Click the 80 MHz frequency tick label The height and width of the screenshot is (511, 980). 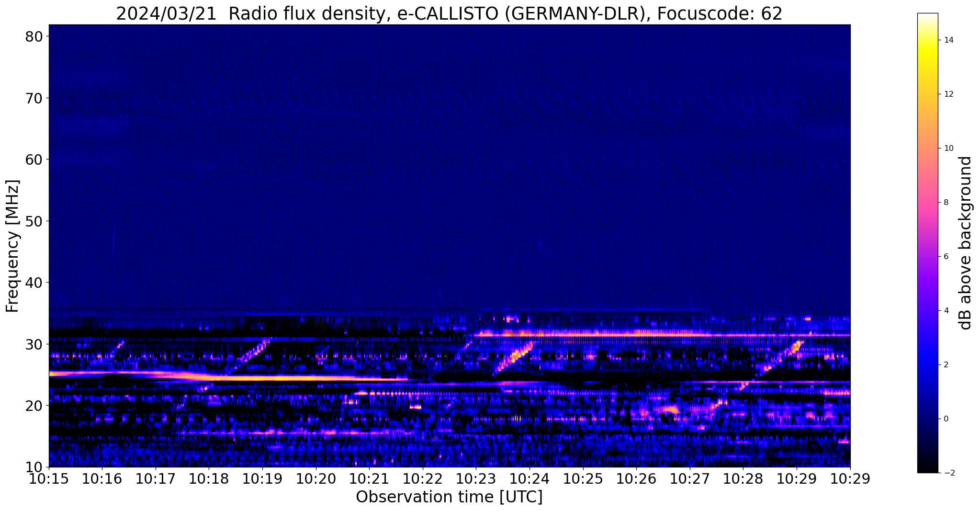(34, 36)
